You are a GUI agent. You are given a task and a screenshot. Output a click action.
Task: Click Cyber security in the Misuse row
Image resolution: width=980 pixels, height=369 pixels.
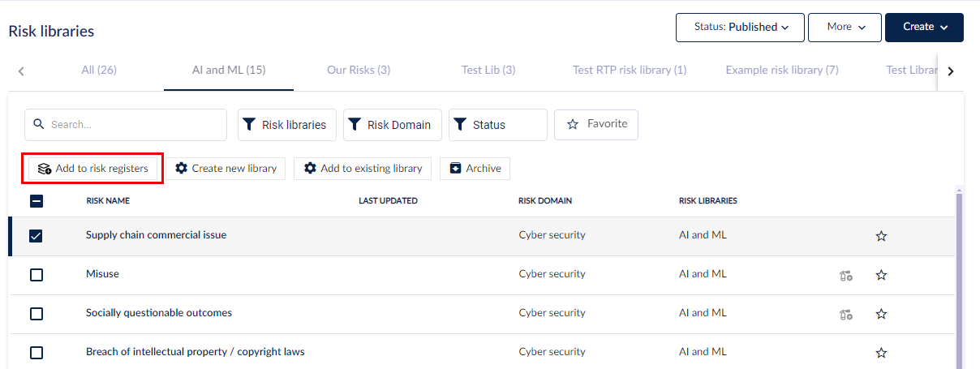pyautogui.click(x=552, y=274)
